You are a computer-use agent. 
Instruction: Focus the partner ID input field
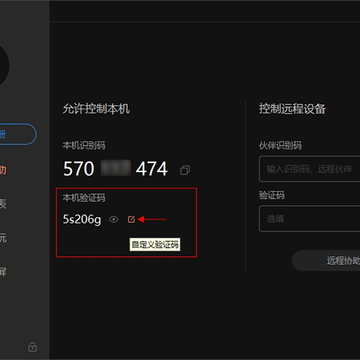click(309, 169)
